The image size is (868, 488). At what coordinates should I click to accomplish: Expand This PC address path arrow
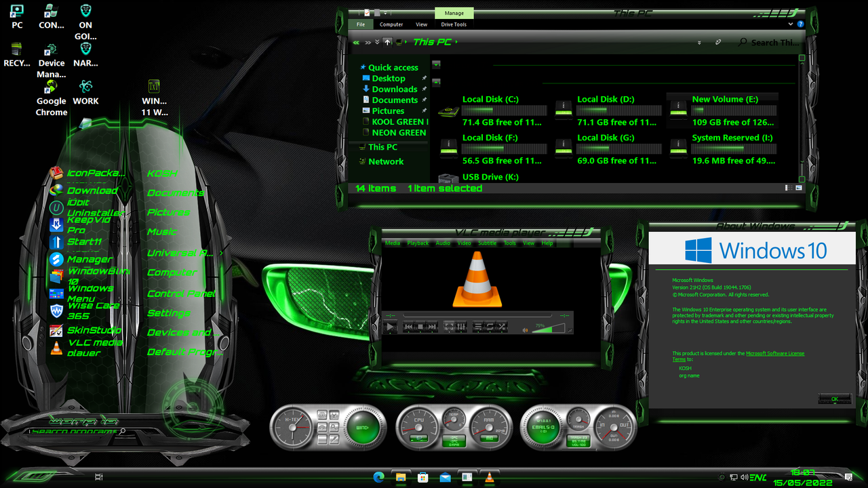(x=456, y=42)
